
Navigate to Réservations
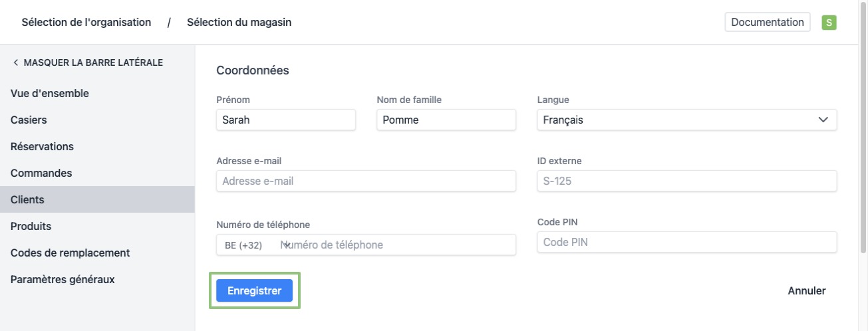(x=42, y=146)
